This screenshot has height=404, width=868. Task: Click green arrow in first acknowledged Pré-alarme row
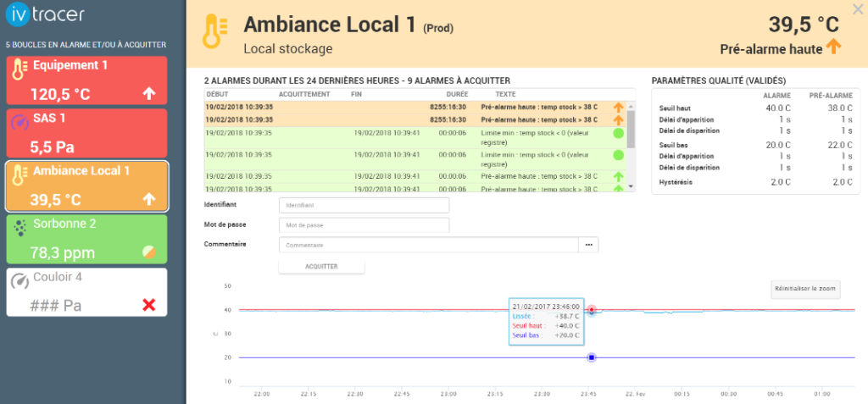pyautogui.click(x=619, y=176)
